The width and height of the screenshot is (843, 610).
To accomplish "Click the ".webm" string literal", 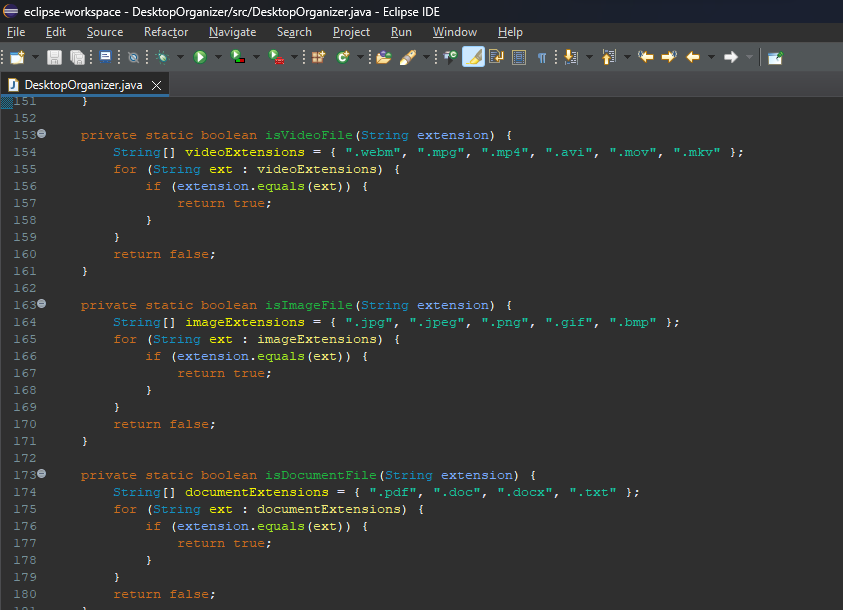I will coord(373,153).
